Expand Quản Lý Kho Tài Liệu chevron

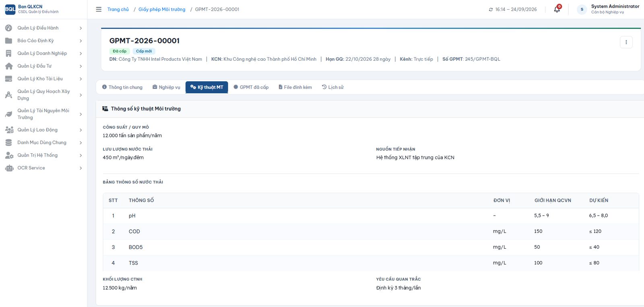pyautogui.click(x=81, y=79)
